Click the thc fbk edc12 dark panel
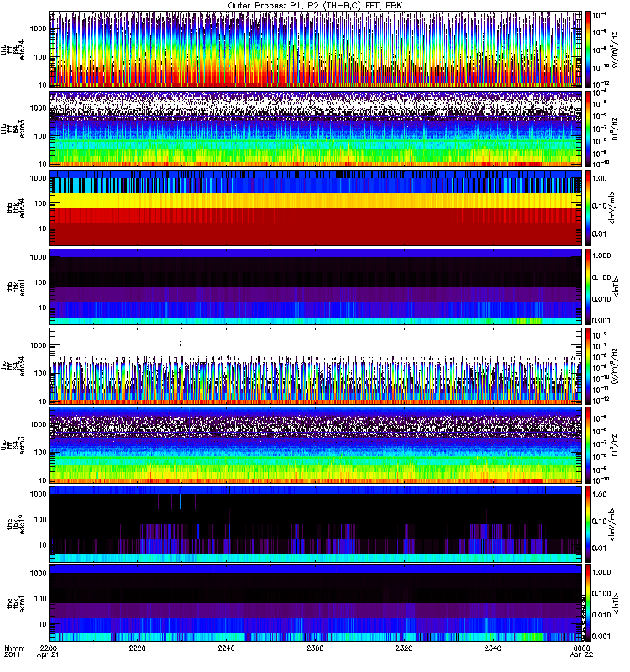The width and height of the screenshot is (630, 672). pyautogui.click(x=316, y=524)
